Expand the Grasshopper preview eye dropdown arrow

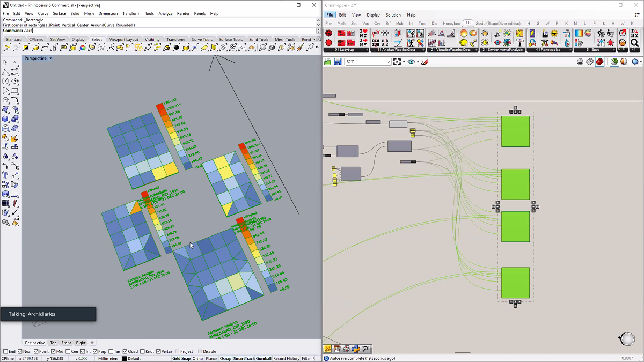tap(418, 62)
